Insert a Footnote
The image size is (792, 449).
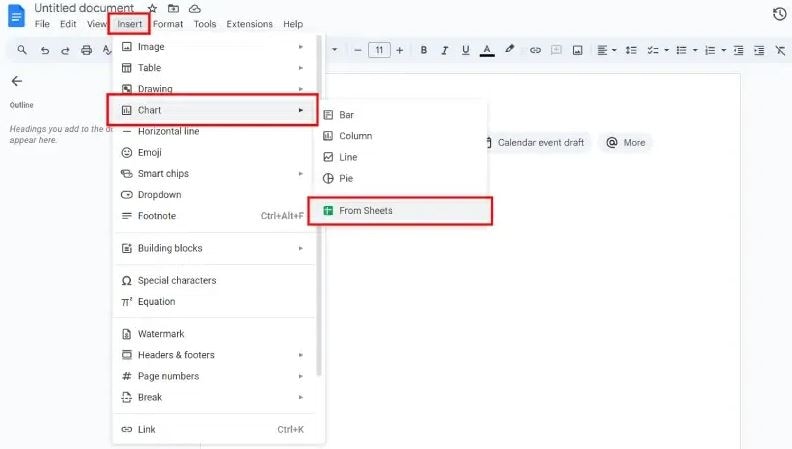click(x=214, y=216)
